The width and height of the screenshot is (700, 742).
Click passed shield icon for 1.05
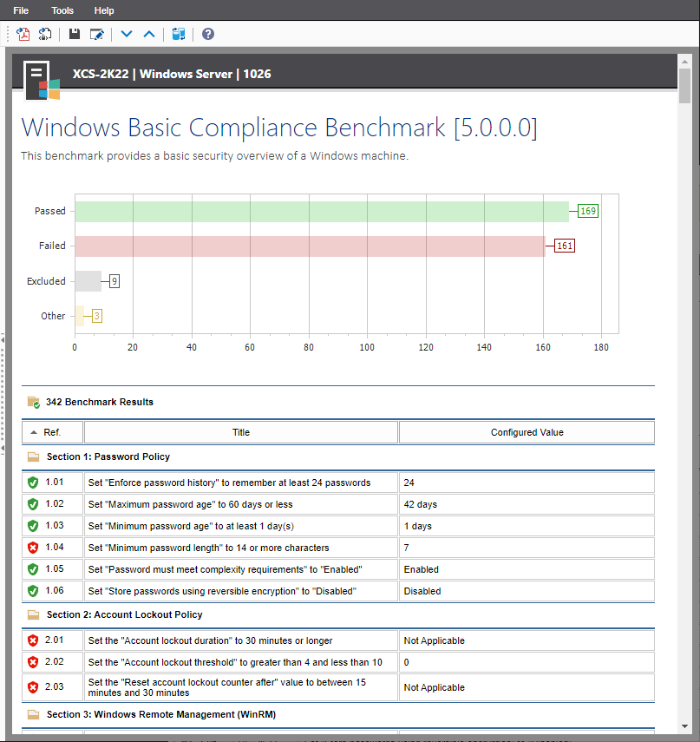point(33,569)
